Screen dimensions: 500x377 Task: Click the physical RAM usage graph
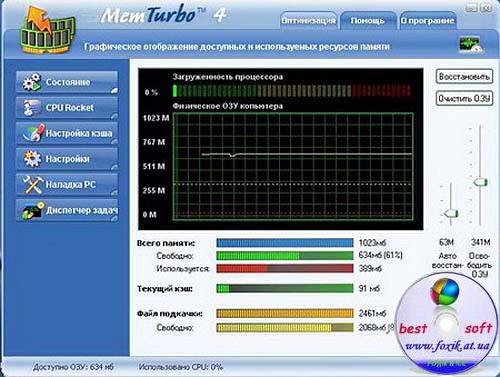(293, 166)
